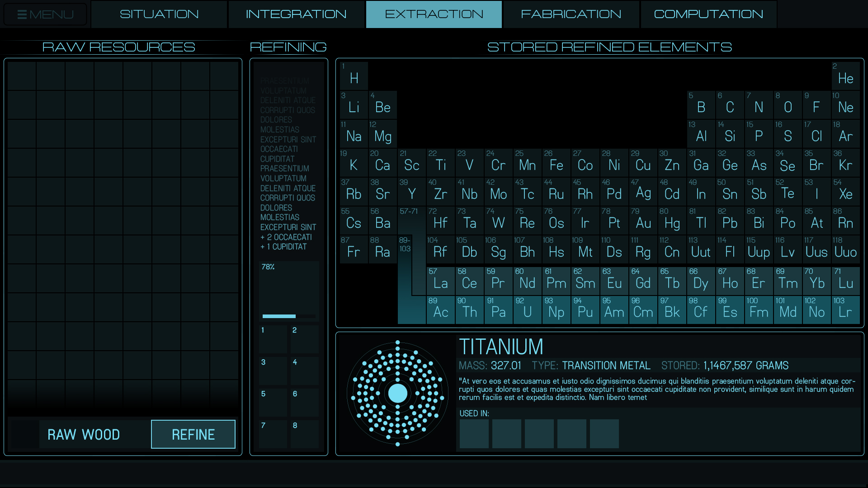This screenshot has width=868, height=488.
Task: Open the FABRICATION tab
Action: click(x=571, y=14)
